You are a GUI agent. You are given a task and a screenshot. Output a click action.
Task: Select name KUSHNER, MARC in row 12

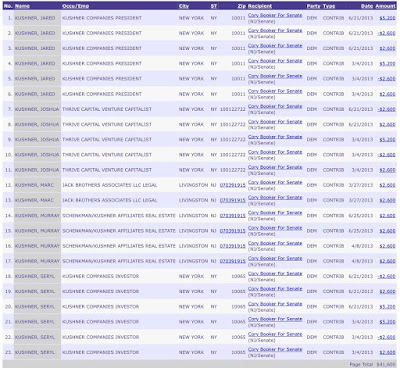pyautogui.click(x=34, y=185)
